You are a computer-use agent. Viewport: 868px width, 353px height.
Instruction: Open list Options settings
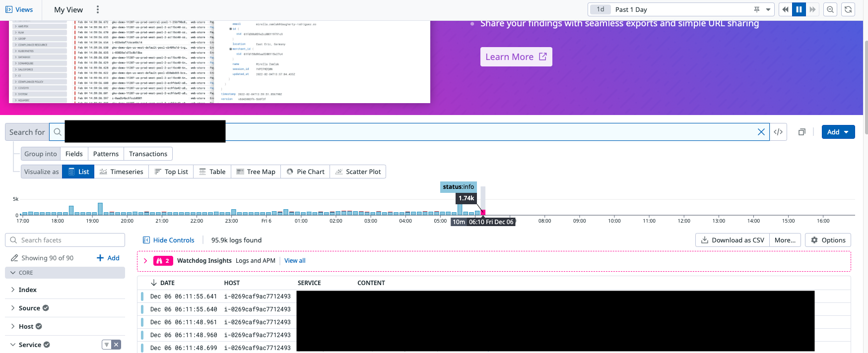point(828,240)
